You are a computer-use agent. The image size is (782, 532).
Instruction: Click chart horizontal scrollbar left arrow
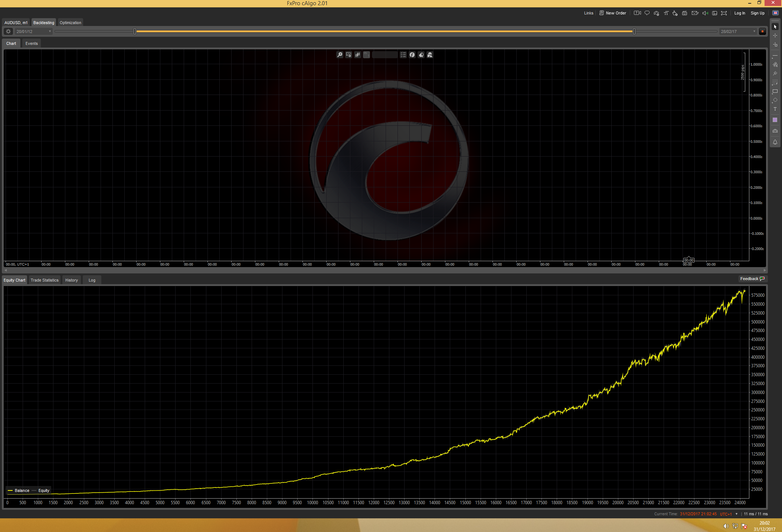tap(6, 270)
